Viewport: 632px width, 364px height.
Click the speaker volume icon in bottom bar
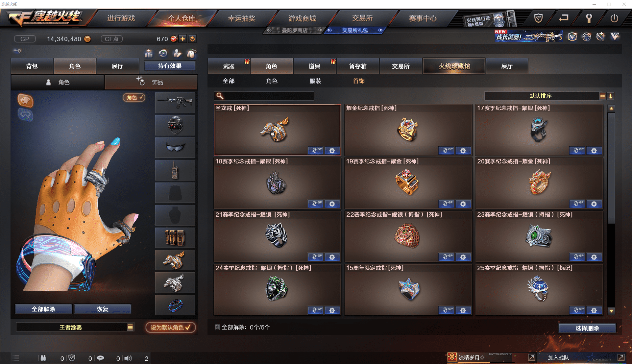[x=128, y=358]
